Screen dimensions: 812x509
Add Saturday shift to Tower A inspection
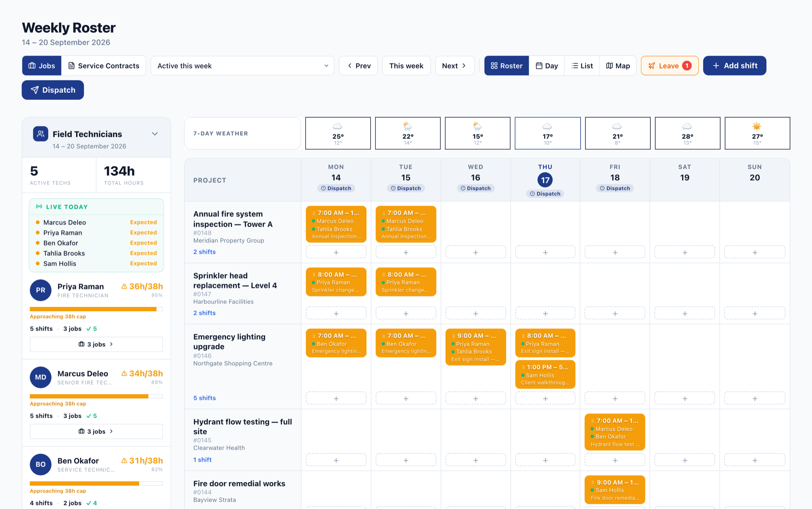coord(685,252)
